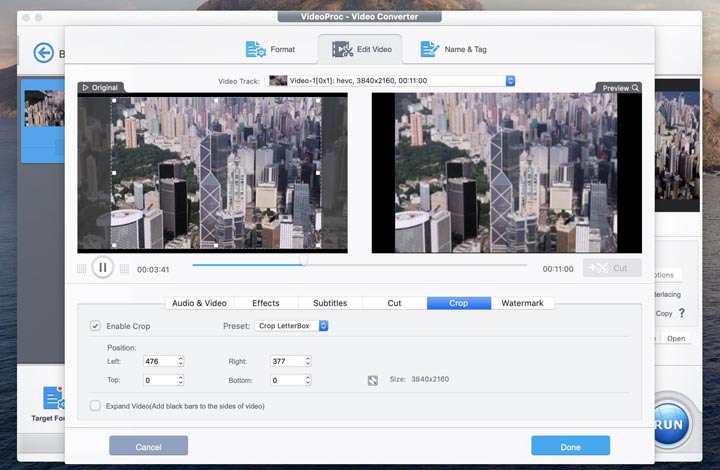Click the blue back arrow icon
The image size is (720, 470).
point(43,53)
